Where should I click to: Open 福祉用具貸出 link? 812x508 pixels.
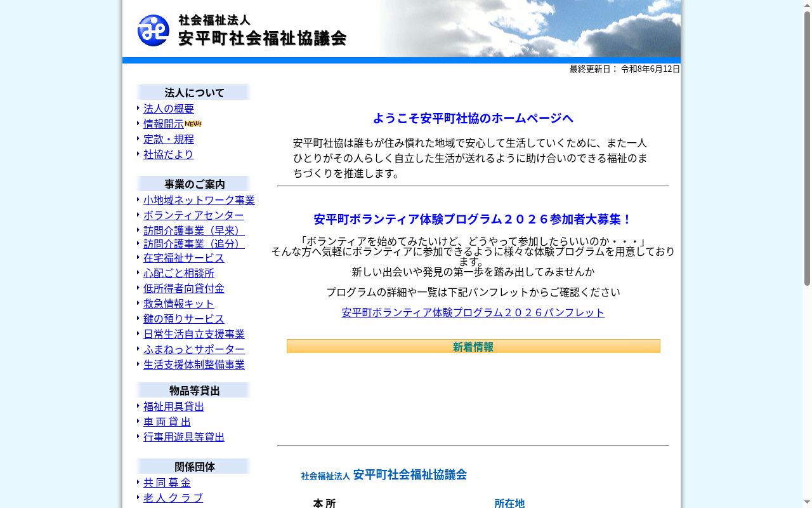pyautogui.click(x=174, y=406)
